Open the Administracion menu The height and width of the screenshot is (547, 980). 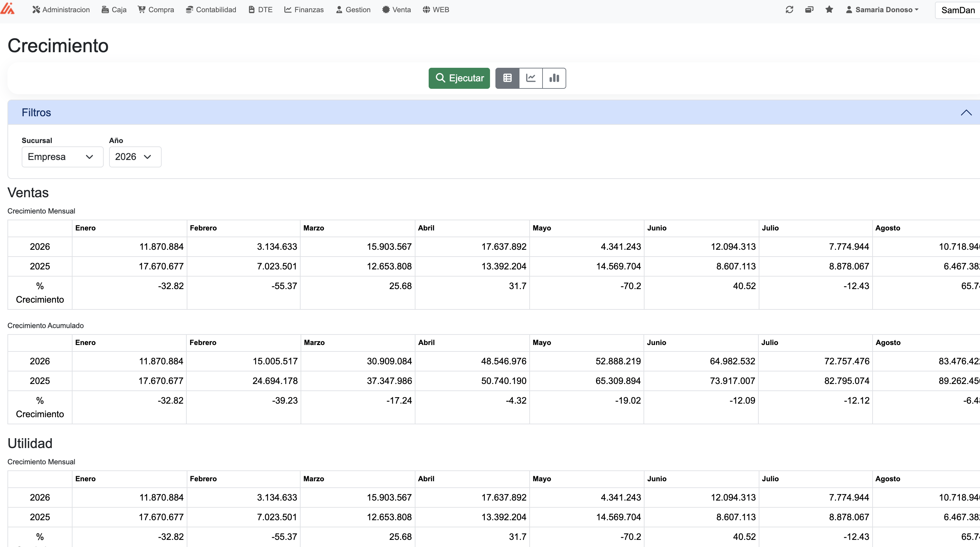tap(61, 9)
